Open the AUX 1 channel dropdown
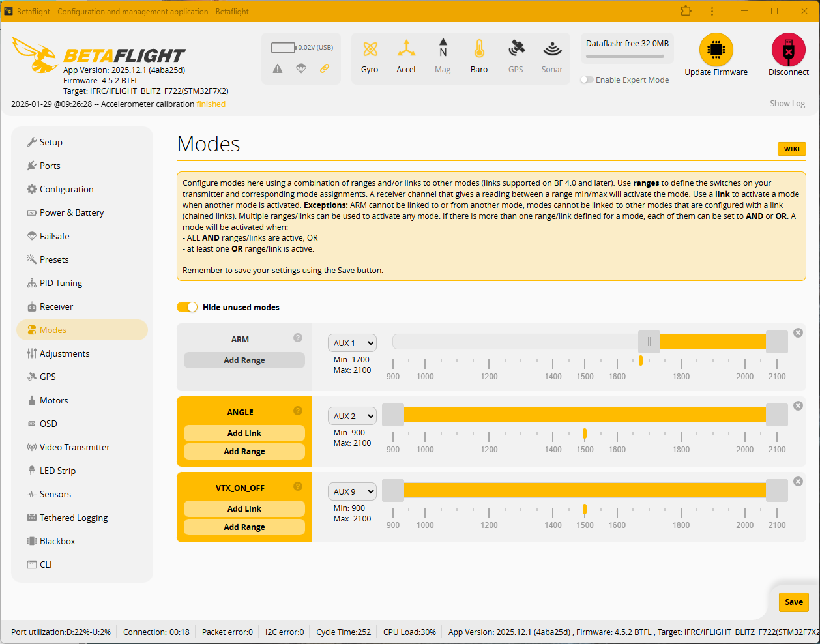820x644 pixels. [352, 343]
